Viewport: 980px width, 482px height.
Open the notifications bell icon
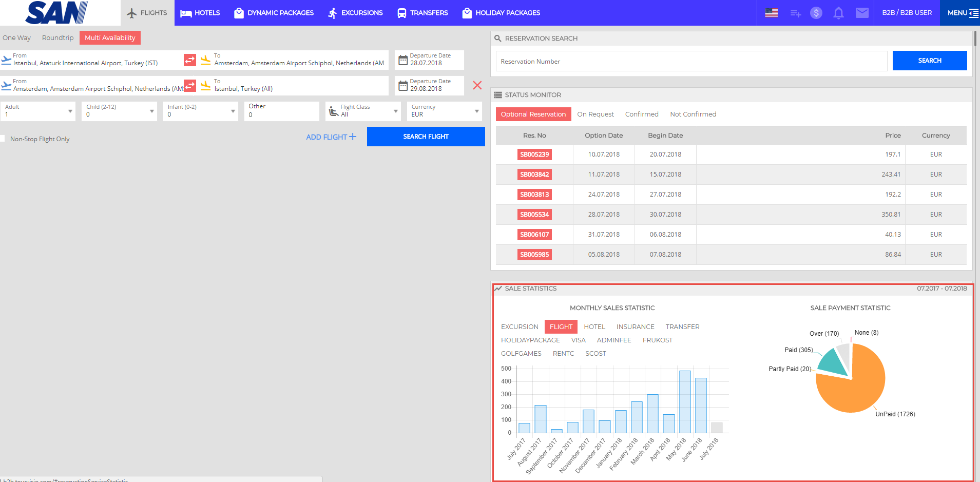(838, 13)
